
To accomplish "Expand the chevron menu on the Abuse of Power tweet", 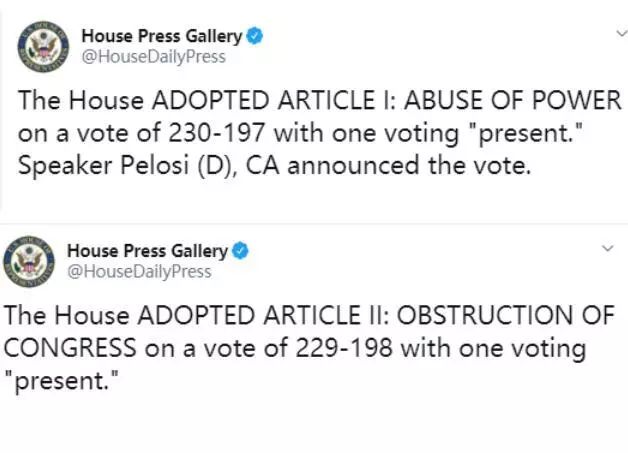I will (x=622, y=34).
